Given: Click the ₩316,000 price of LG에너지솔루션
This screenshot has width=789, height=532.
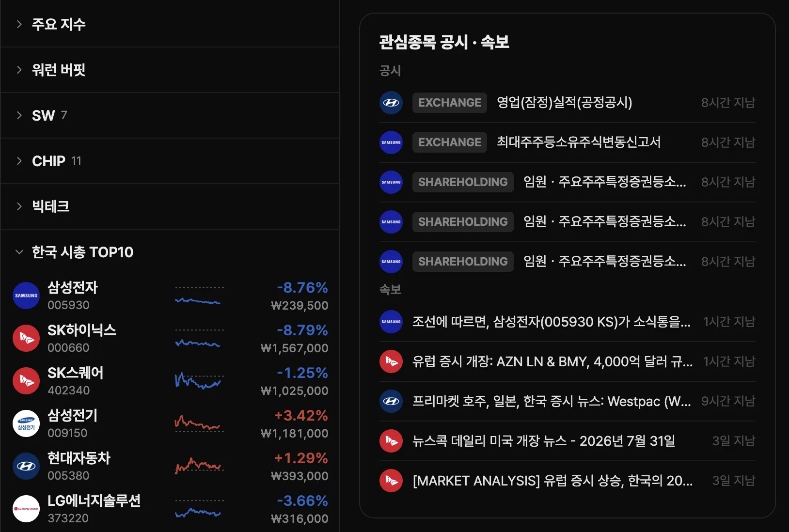Looking at the screenshot, I should (x=300, y=519).
